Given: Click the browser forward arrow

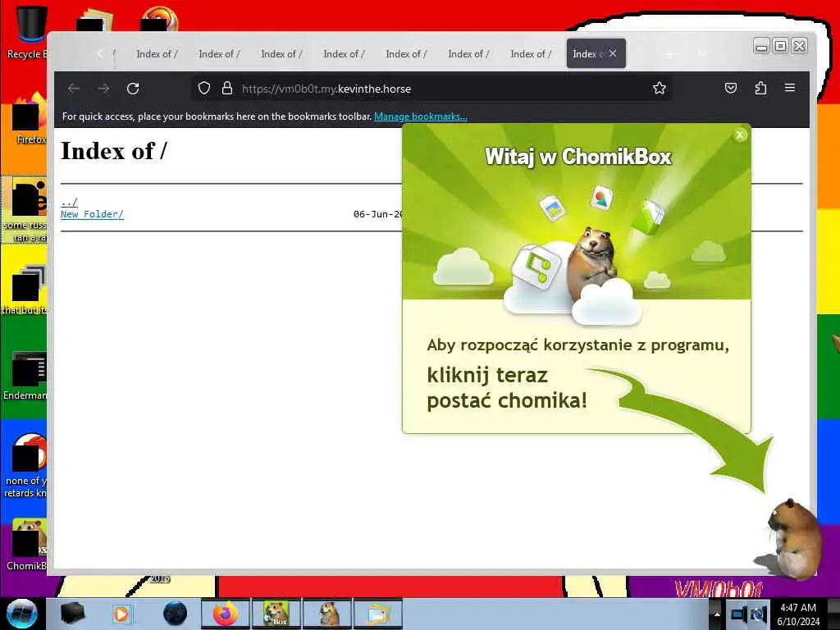Looking at the screenshot, I should pos(103,89).
